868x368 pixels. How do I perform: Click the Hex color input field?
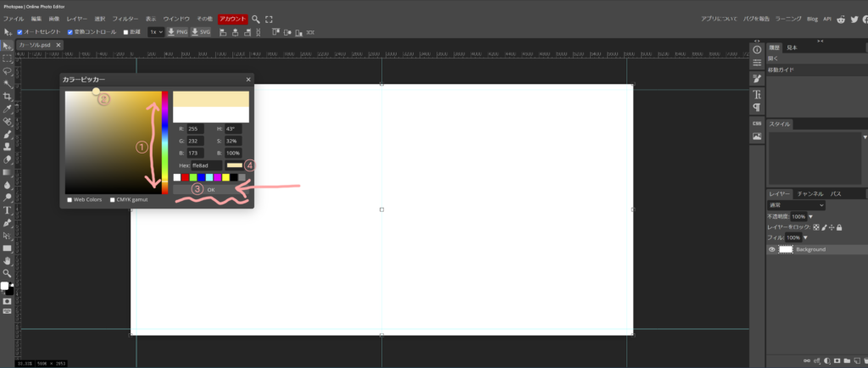pyautogui.click(x=206, y=165)
